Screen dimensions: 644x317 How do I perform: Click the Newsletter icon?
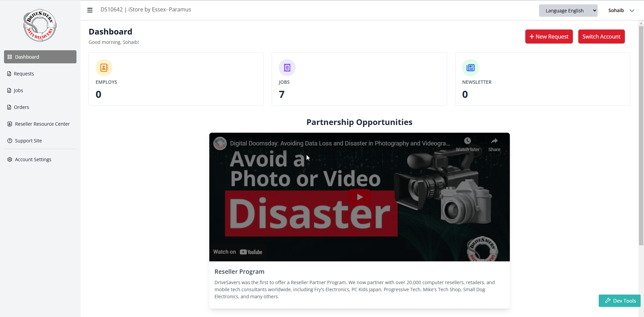click(470, 68)
